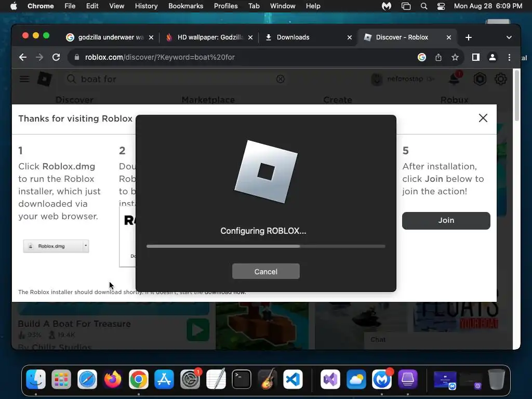This screenshot has width=532, height=399.
Task: Close the Downloads tab
Action: (x=350, y=37)
